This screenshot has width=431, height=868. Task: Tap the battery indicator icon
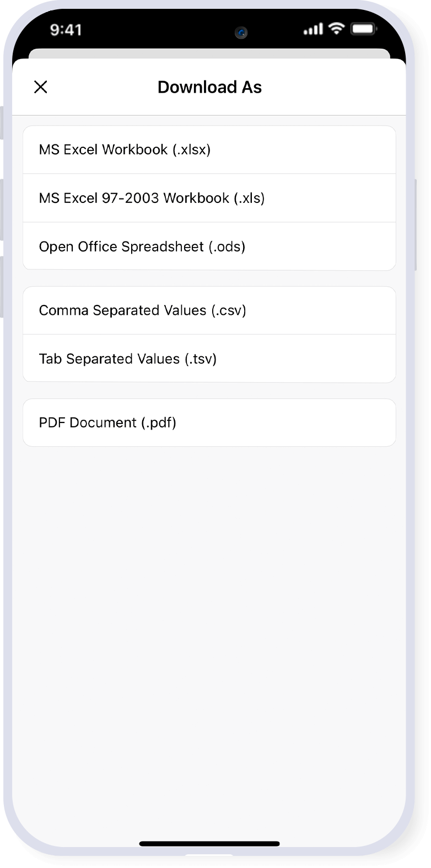364,29
